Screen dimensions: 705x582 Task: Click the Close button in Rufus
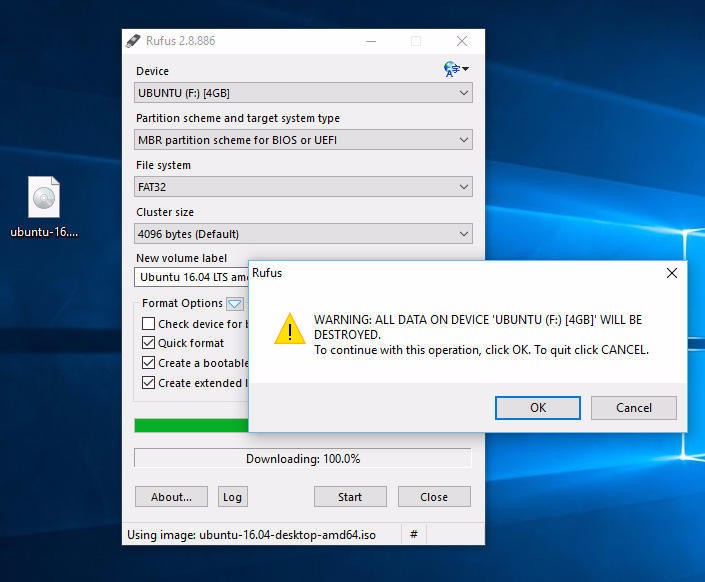434,497
